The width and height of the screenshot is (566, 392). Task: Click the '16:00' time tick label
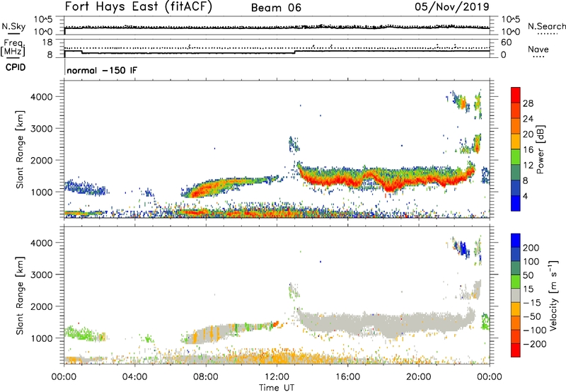tap(347, 377)
